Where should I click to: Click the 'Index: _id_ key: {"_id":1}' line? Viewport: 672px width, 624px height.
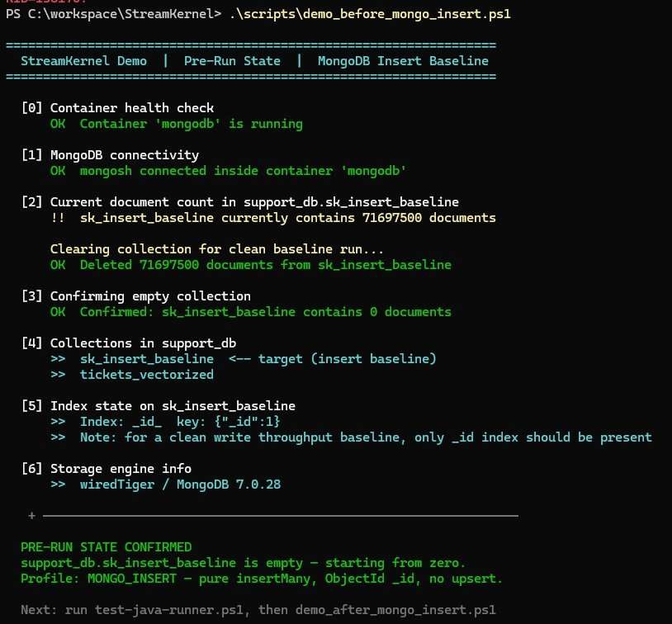[x=165, y=422]
